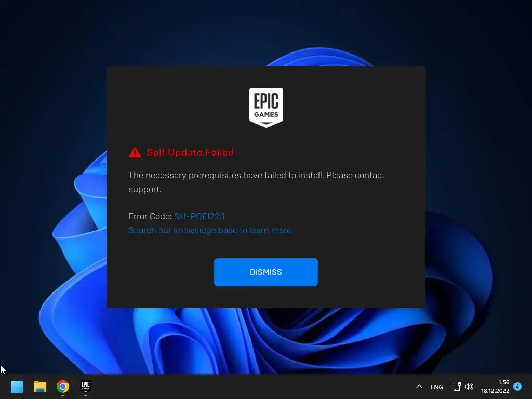Open error code SU-PQEI223 link
The height and width of the screenshot is (399, 532).
(199, 216)
